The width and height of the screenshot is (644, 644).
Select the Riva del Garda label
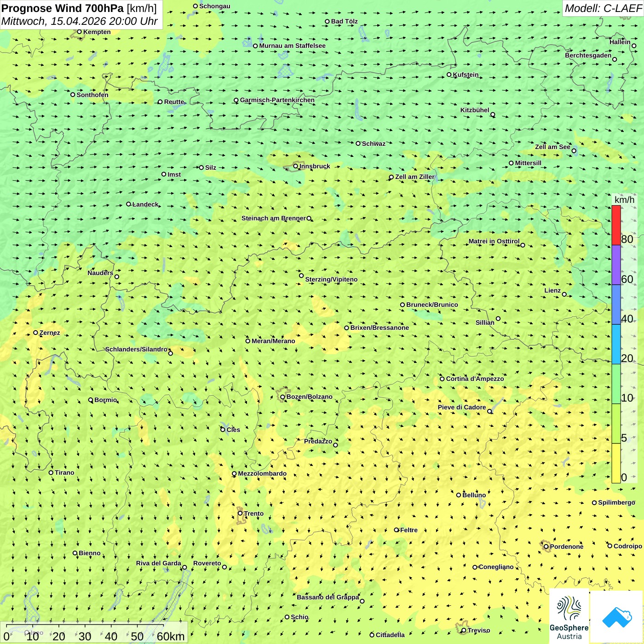[159, 563]
